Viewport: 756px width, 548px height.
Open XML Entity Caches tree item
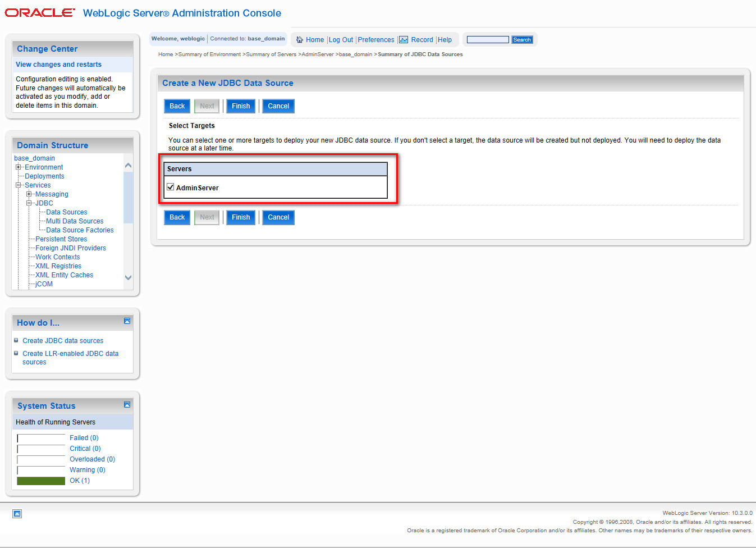point(65,275)
